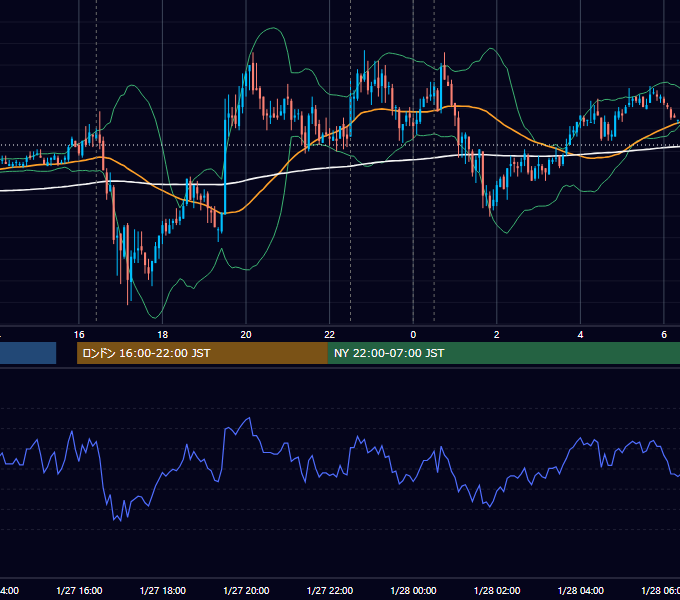Click the 4 hour label on price chart

[580, 335]
